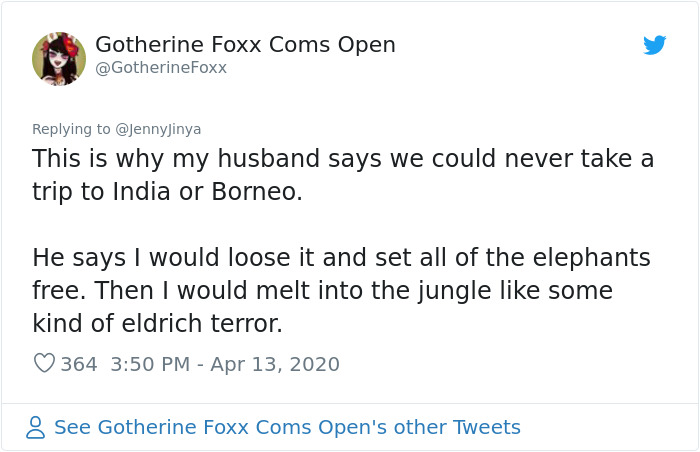Click the 'Replying to' label
This screenshot has width=700, height=452.
71,129
